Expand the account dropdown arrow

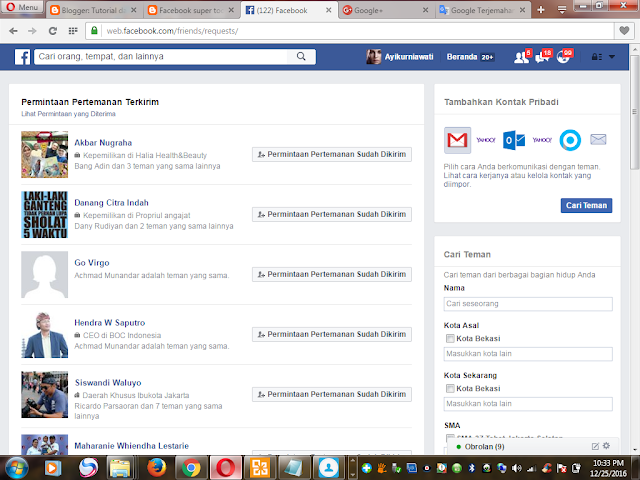click(612, 57)
